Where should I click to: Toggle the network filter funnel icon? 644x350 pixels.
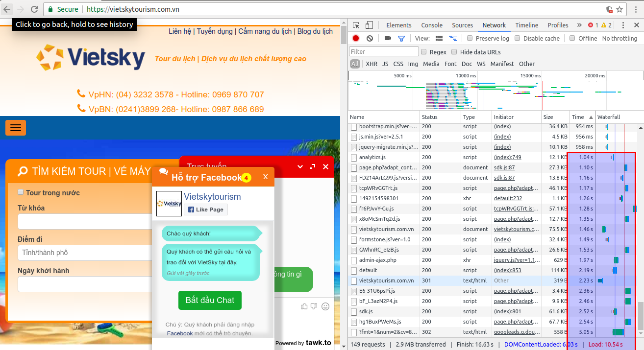tap(401, 38)
